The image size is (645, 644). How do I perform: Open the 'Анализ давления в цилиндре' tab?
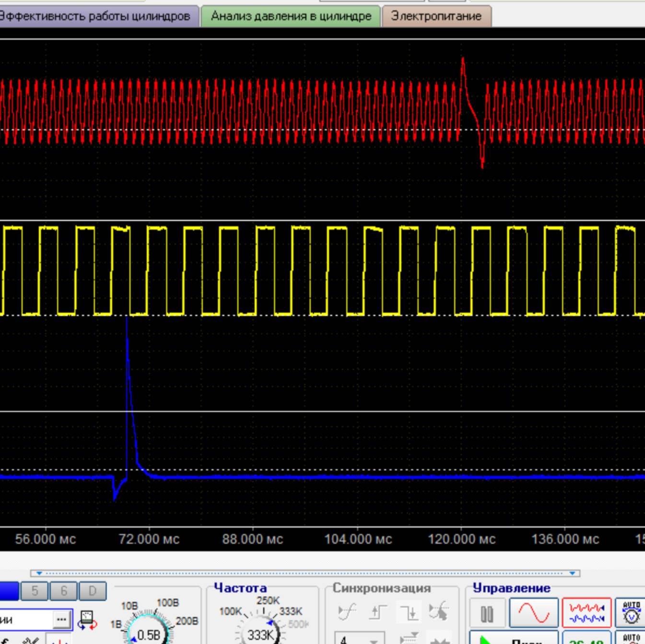point(291,16)
